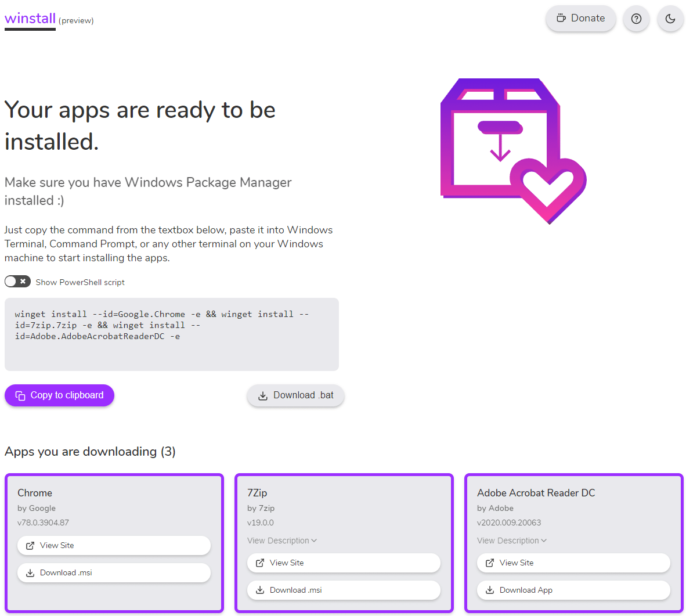Click the 7Zip card title
Viewport: 686px width, 616px height.
pyautogui.click(x=257, y=493)
